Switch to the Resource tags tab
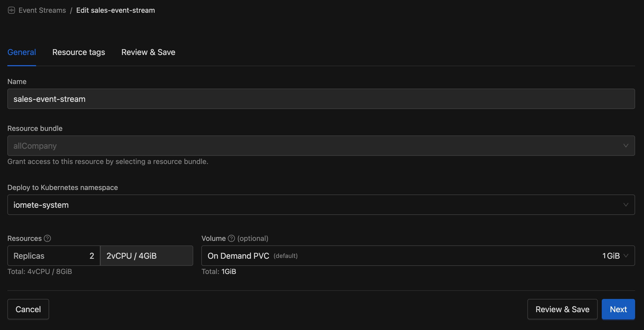This screenshot has width=644, height=330. (79, 52)
